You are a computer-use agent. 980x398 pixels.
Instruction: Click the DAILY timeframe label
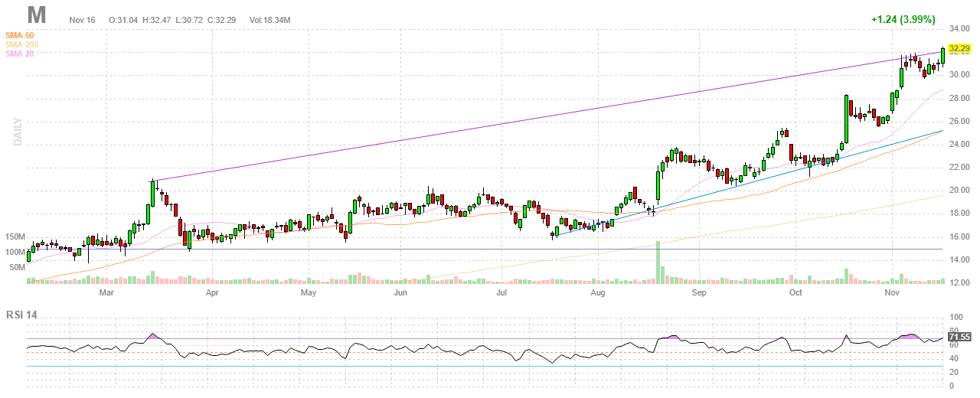click(x=16, y=132)
